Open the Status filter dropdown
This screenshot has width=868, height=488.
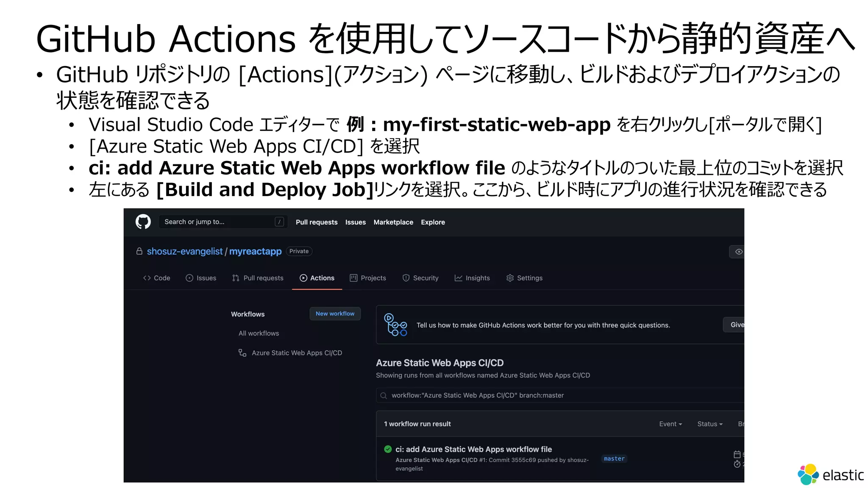(x=710, y=424)
